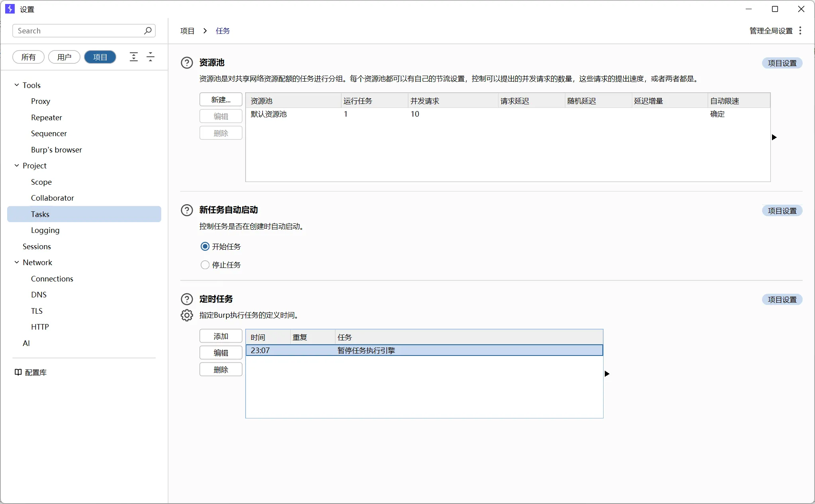
Task: Click the gear icon beside 定时任务
Action: point(187,315)
